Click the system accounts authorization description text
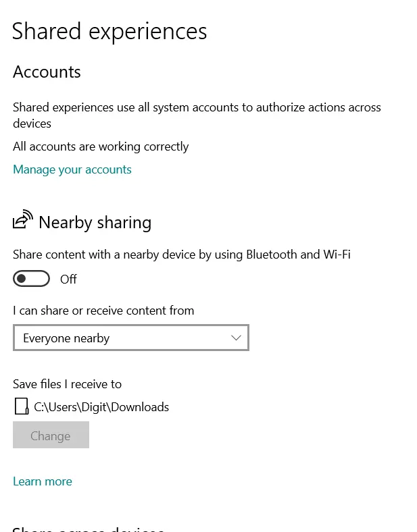The width and height of the screenshot is (417, 532). point(197,108)
